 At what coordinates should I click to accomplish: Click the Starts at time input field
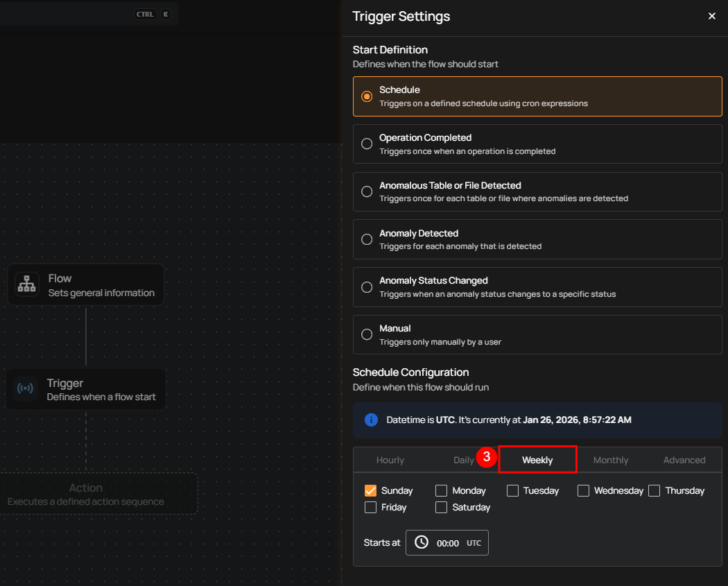tap(447, 543)
